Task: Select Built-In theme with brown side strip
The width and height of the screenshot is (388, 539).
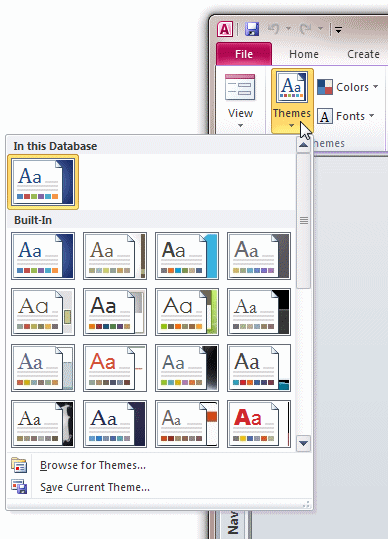Action: pyautogui.click(x=115, y=256)
